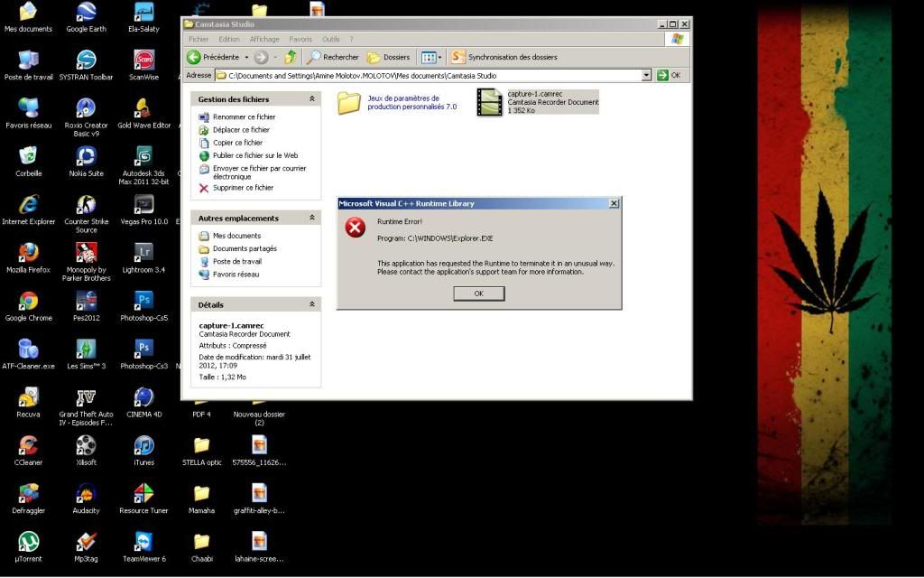Collapse the Autres emplacements panel
The height and width of the screenshot is (578, 924).
pos(312,219)
